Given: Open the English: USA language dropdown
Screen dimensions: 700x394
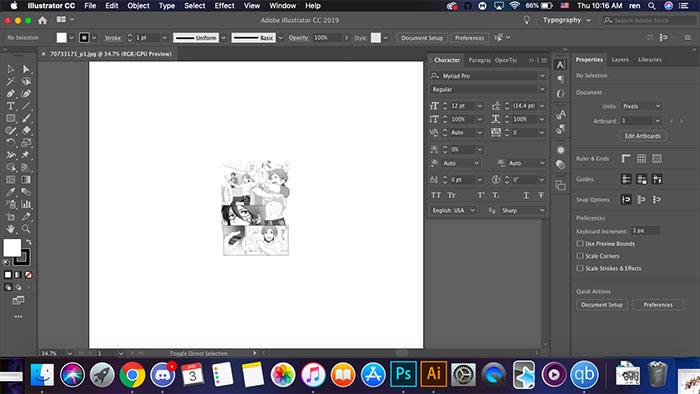Looking at the screenshot, I should pyautogui.click(x=454, y=210).
